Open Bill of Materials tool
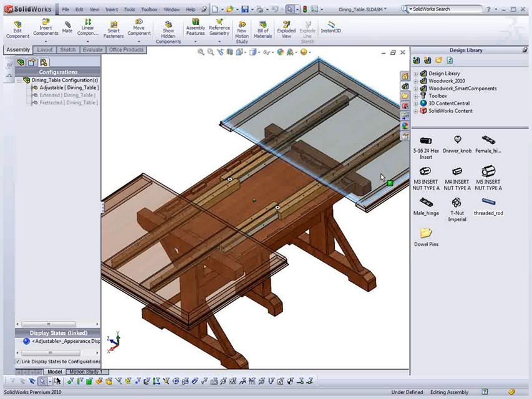Screen dimensions: 532x399 [263, 24]
